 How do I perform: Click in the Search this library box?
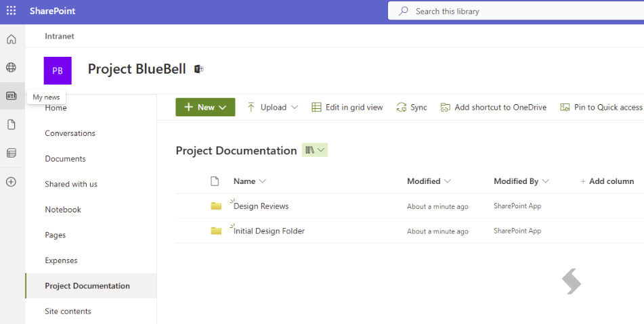point(516,11)
